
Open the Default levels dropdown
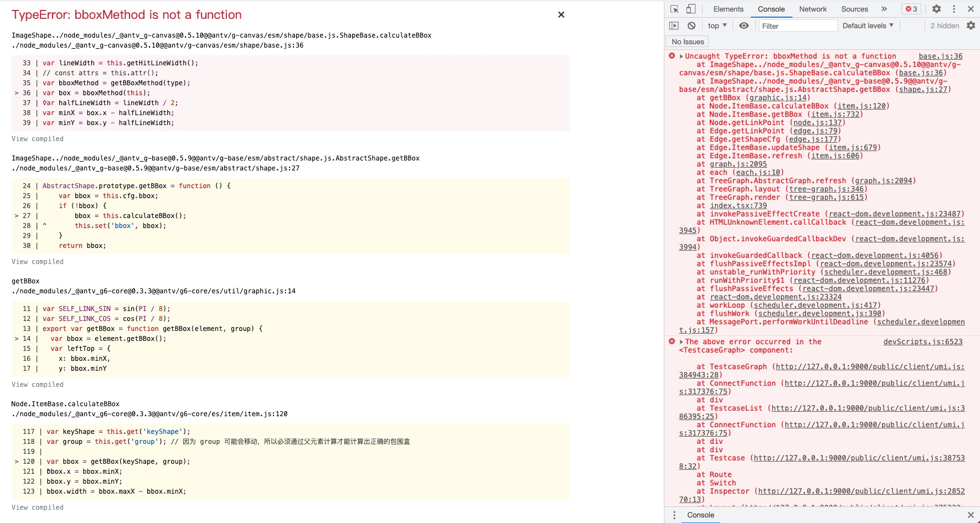click(x=867, y=25)
